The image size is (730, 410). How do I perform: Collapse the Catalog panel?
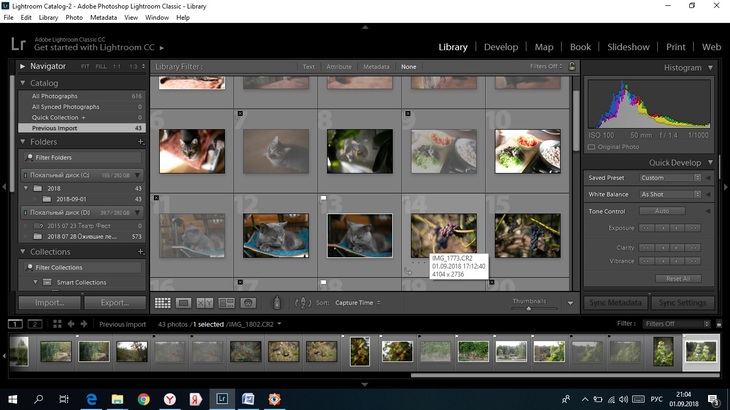click(x=22, y=83)
